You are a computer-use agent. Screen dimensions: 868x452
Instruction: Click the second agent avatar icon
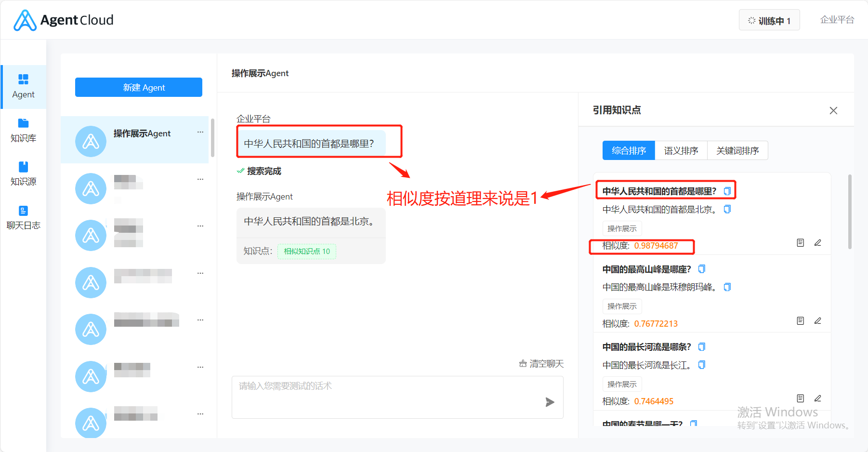pyautogui.click(x=91, y=188)
